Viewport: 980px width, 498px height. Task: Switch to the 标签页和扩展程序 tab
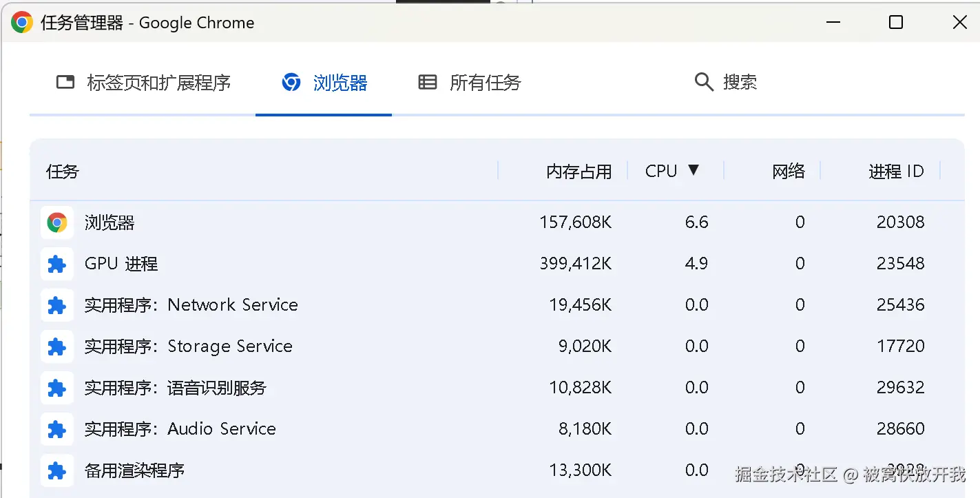tap(143, 83)
